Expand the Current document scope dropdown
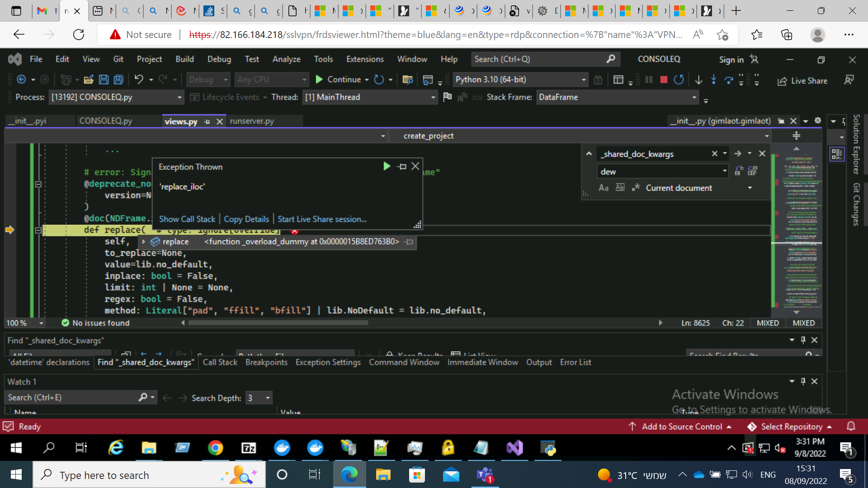This screenshot has height=488, width=868. coord(750,188)
